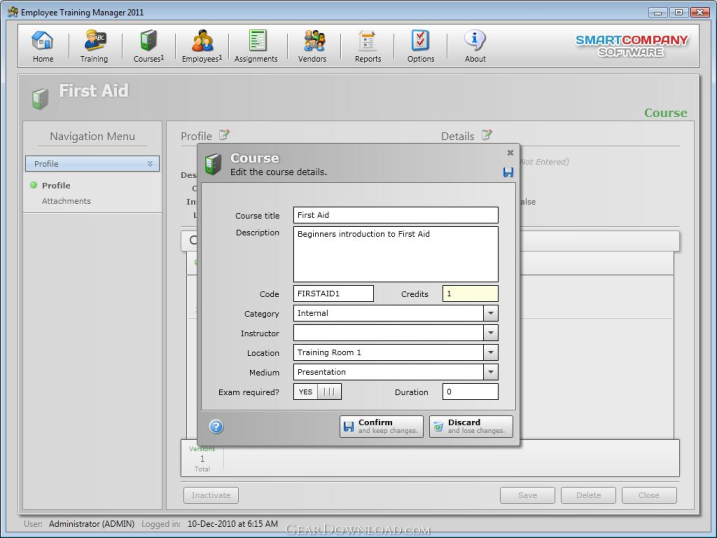
Task: Expand the Instructor dropdown arrow
Action: point(491,333)
